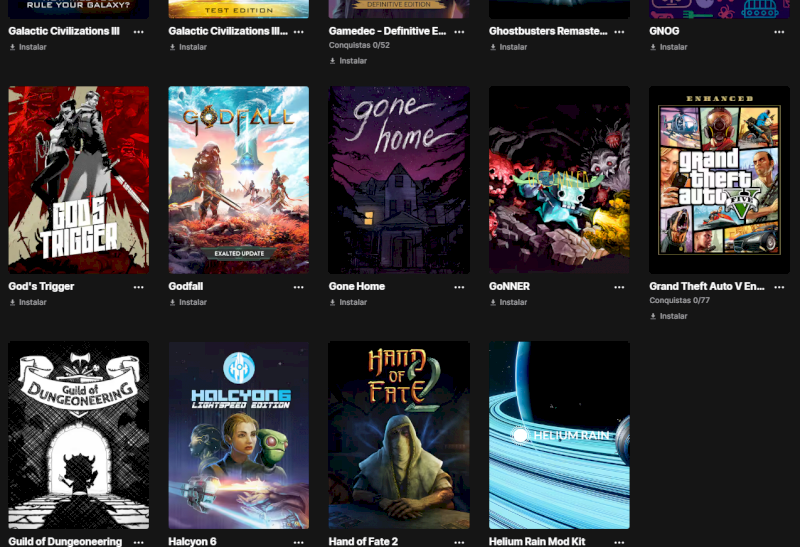Click the Grand Theft Auto V En... title
The width and height of the screenshot is (800, 547).
pos(707,286)
